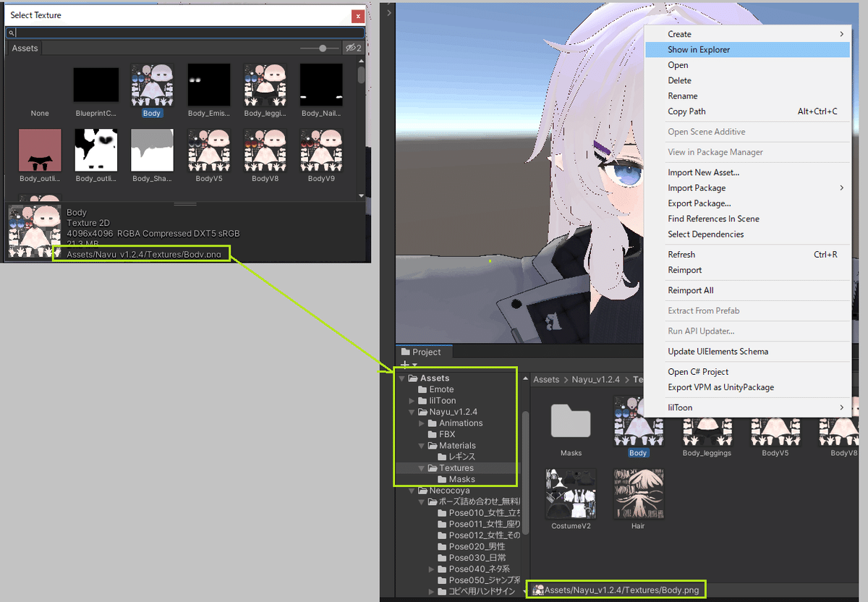Select the BlueprintC... texture thumbnail
868x602 pixels.
(x=96, y=85)
